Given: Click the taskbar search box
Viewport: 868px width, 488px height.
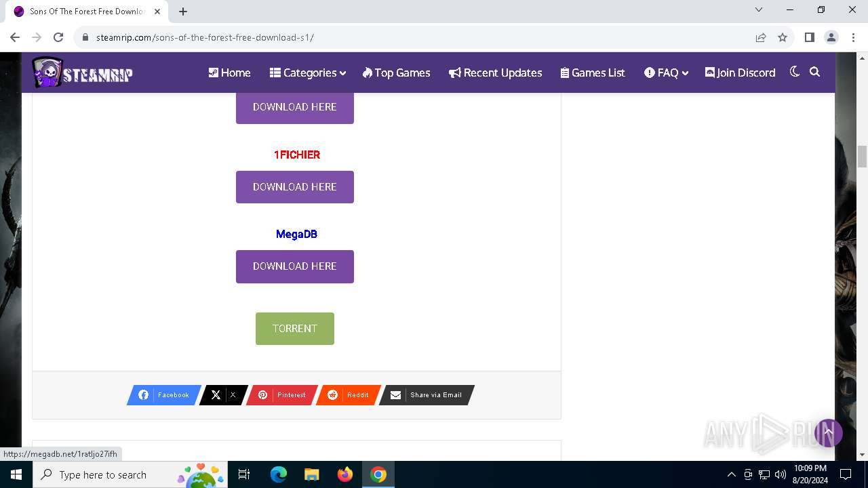Looking at the screenshot, I should [130, 474].
